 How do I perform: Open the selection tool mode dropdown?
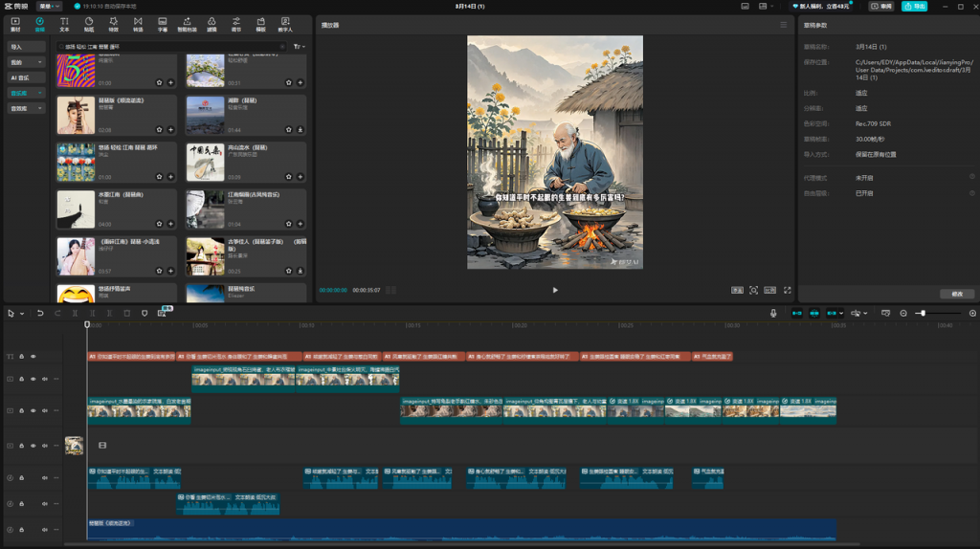click(x=22, y=314)
